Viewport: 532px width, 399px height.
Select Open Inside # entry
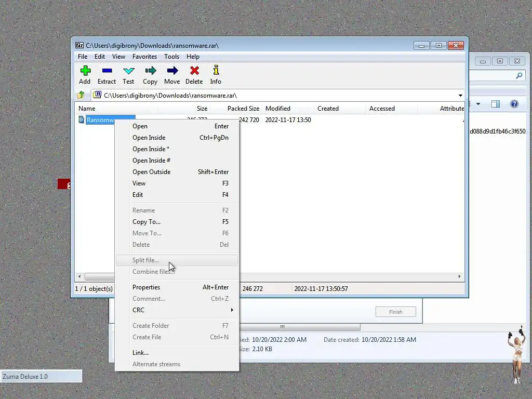tap(177, 161)
